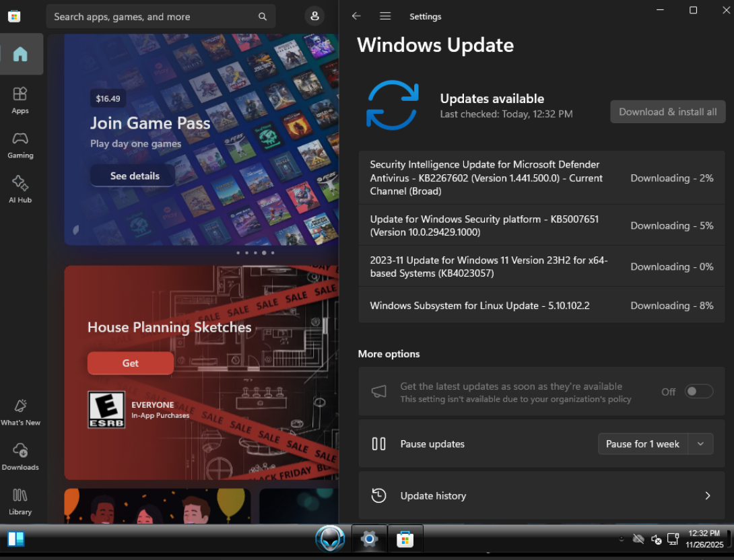Switch to Microsoft Store on taskbar
The width and height of the screenshot is (734, 560).
click(405, 539)
